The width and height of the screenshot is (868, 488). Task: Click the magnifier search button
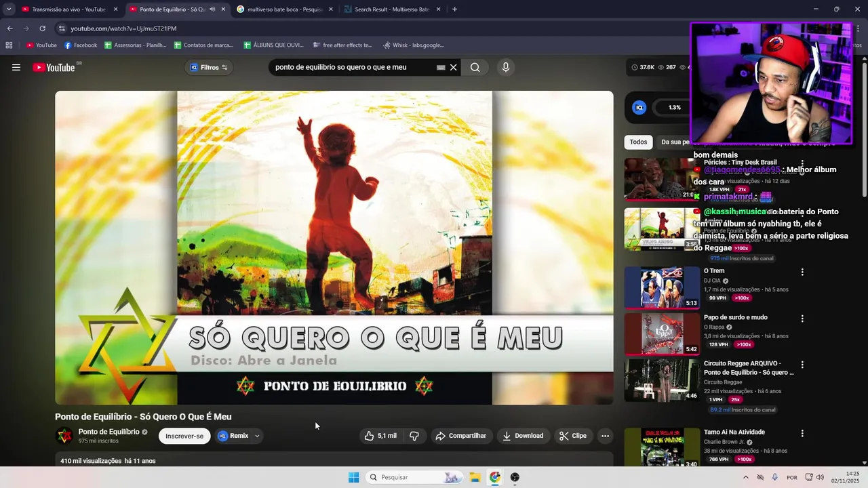pos(475,67)
